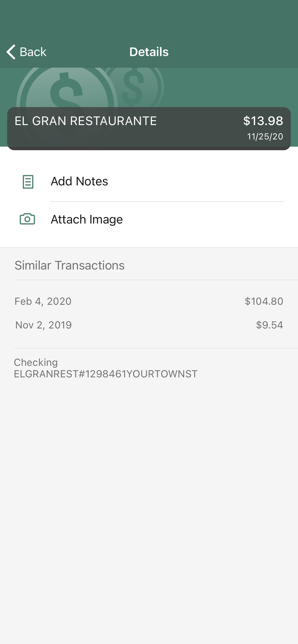Viewport: 298px width, 644px height.
Task: Open the Feb 4, 2020 similar transaction
Action: (149, 301)
